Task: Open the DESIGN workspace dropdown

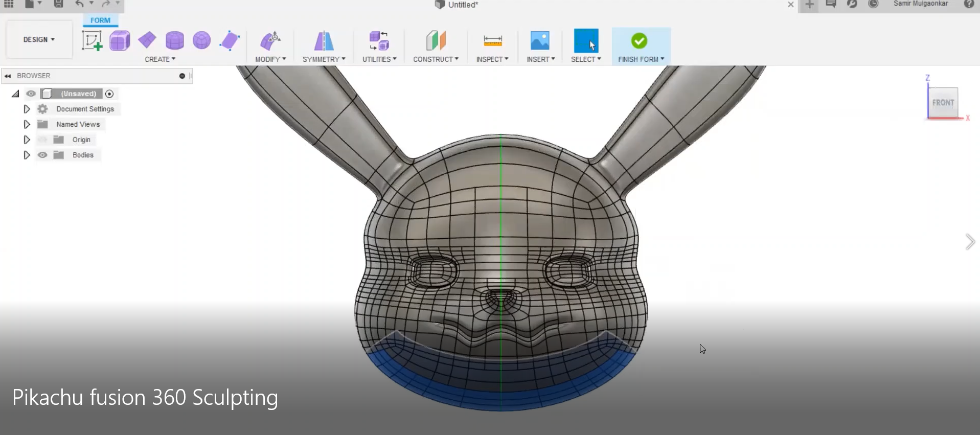Action: click(x=39, y=39)
